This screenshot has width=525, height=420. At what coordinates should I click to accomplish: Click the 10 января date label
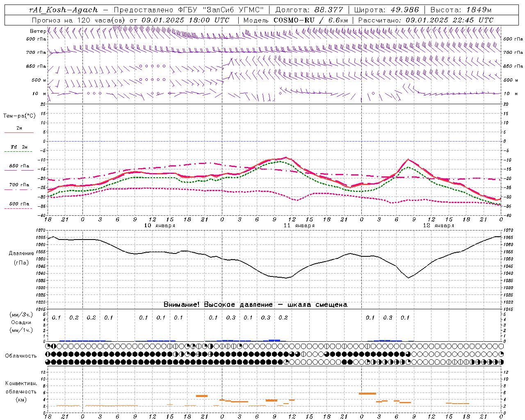[x=160, y=226]
